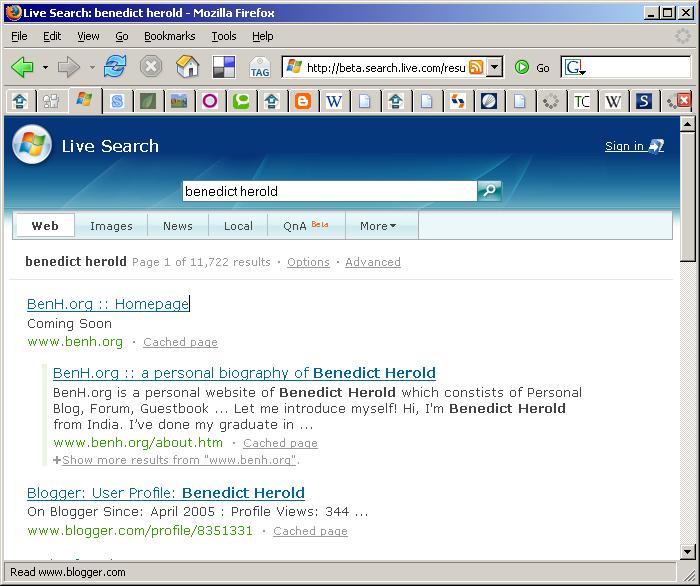Click the RSS feed icon in address bar

[477, 67]
